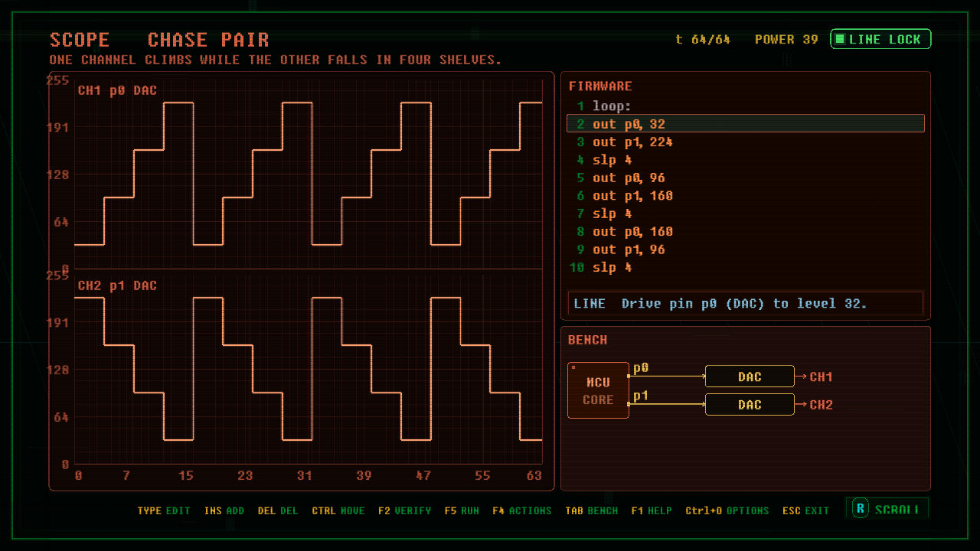Select firmware line 6 'out p1, 160'

pos(746,196)
